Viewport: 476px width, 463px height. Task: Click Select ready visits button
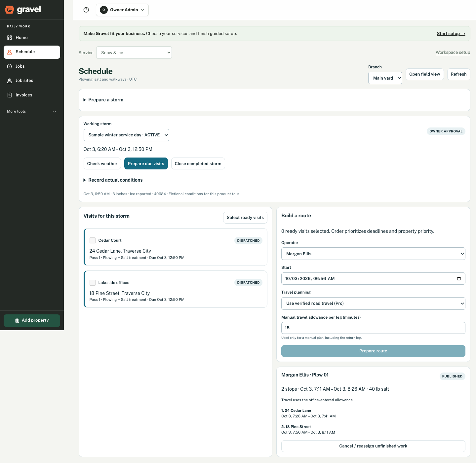[245, 218]
